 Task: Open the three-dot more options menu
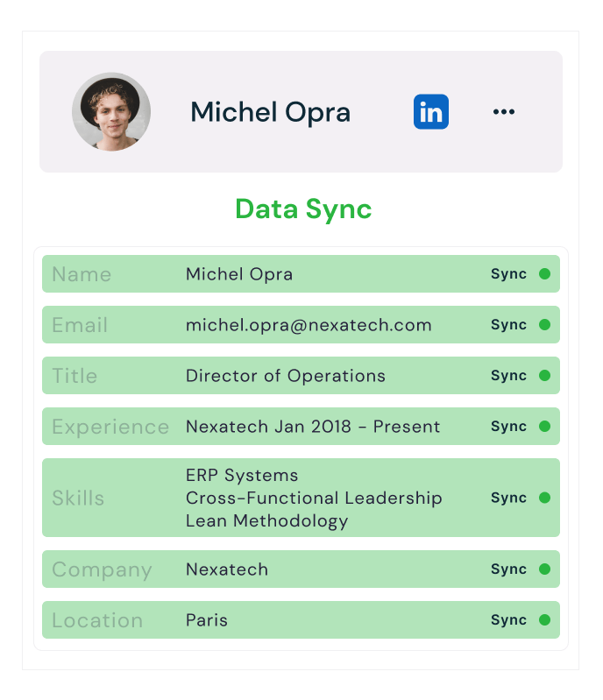(503, 112)
